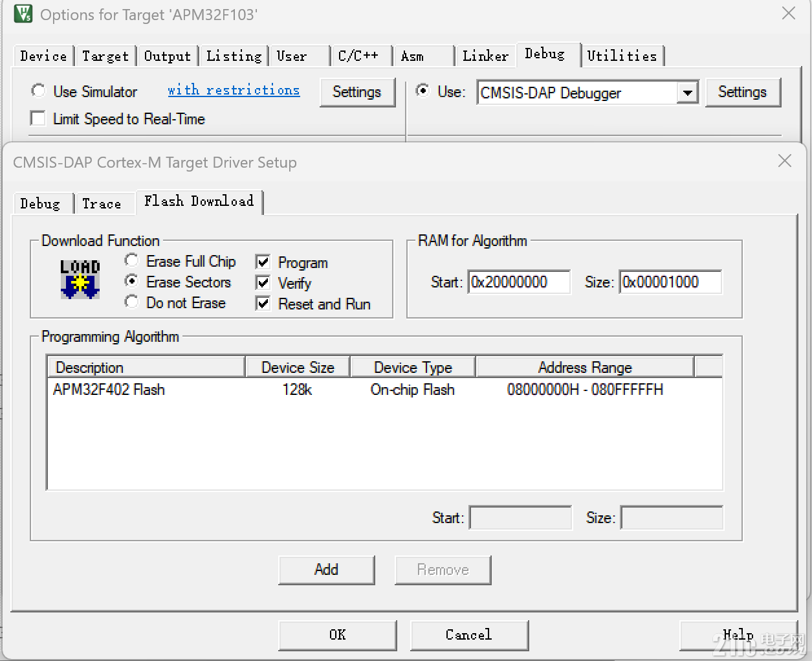
Task: Toggle the Program checkbox
Action: [263, 262]
